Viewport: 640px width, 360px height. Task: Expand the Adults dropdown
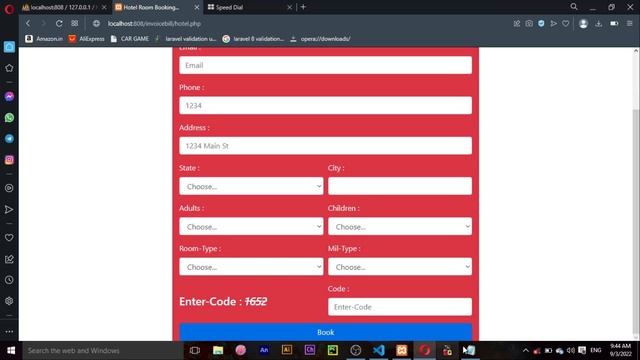(251, 227)
